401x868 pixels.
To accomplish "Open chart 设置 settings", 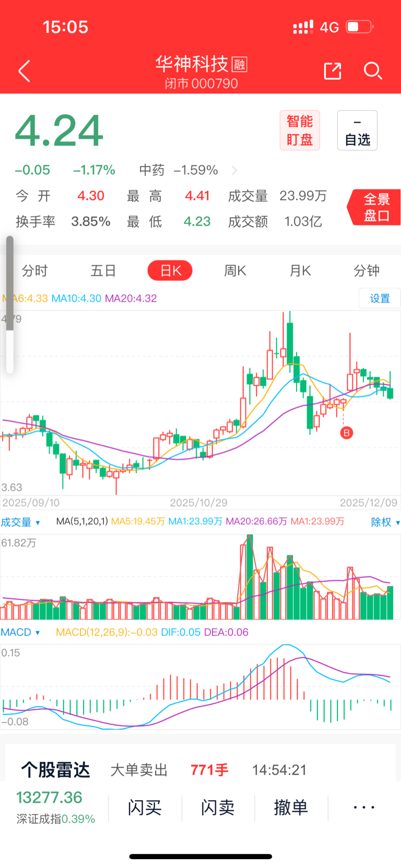I will 380,298.
